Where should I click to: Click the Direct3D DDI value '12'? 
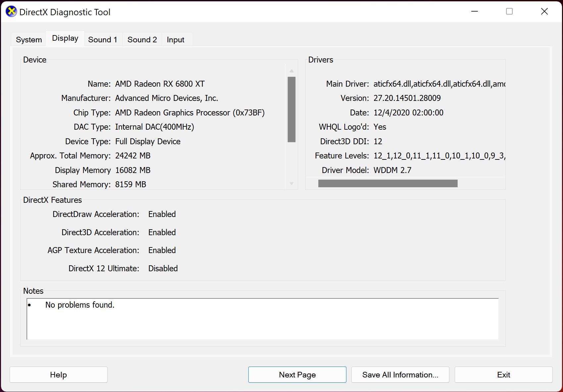coord(378,142)
